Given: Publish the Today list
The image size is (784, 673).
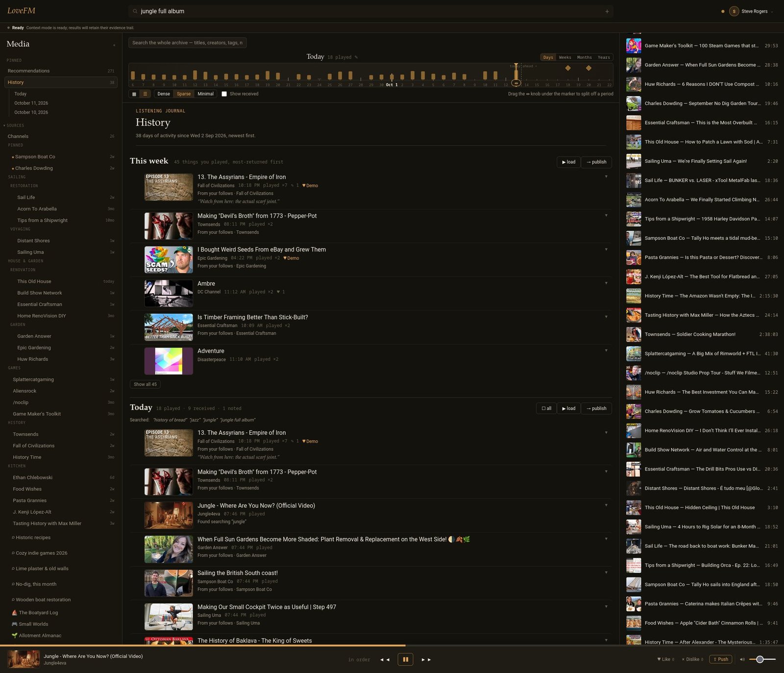Looking at the screenshot, I should click(x=596, y=408).
